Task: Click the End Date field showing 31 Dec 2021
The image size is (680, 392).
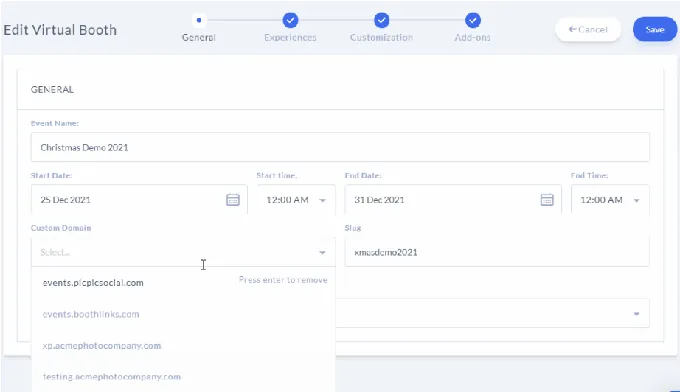Action: pos(453,200)
